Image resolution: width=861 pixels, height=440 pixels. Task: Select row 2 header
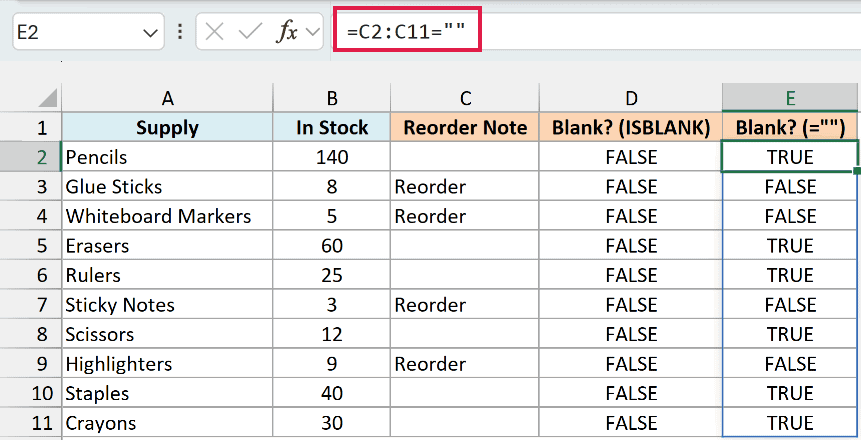(31, 157)
